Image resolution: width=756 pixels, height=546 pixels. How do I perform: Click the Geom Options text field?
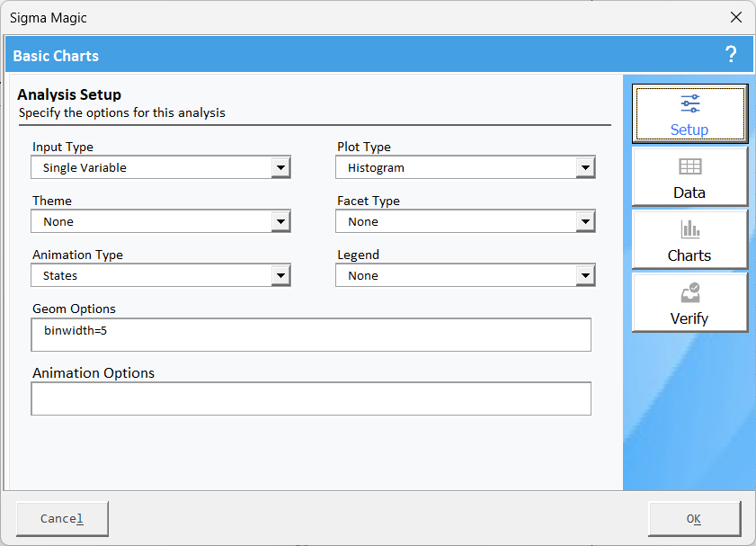coord(311,335)
